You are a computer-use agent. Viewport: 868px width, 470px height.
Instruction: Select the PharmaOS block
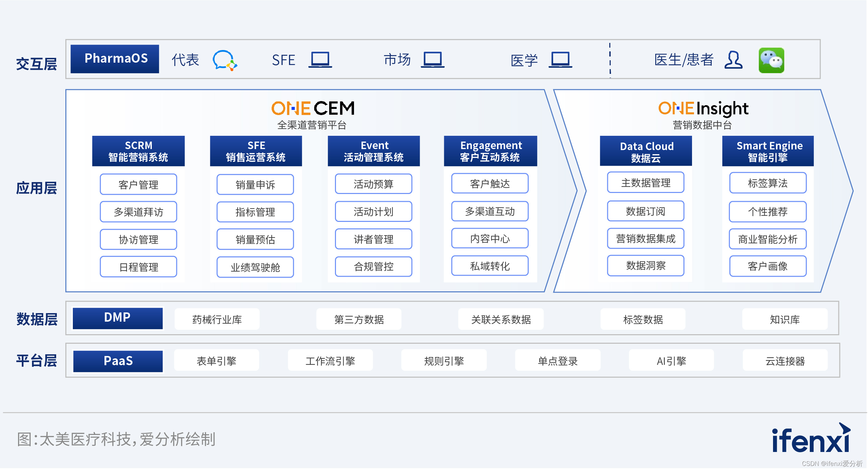(115, 59)
